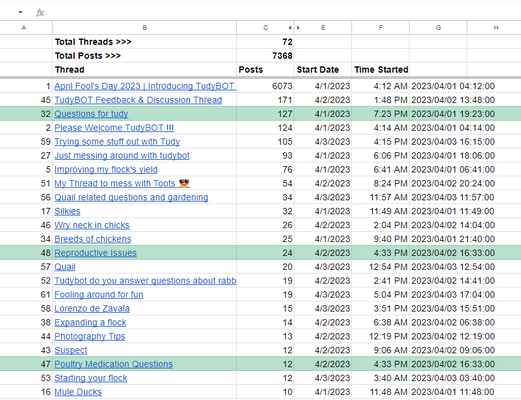Open My Thread to mess with Toots
The height and width of the screenshot is (400, 521).
(122, 183)
